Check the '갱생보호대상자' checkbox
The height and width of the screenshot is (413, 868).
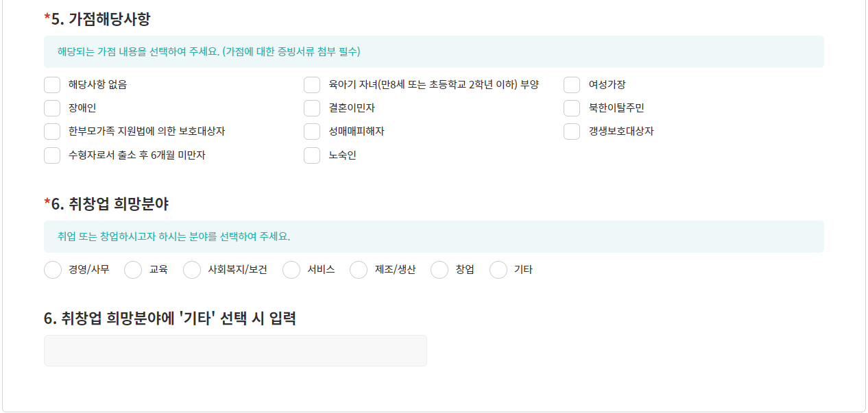[572, 132]
